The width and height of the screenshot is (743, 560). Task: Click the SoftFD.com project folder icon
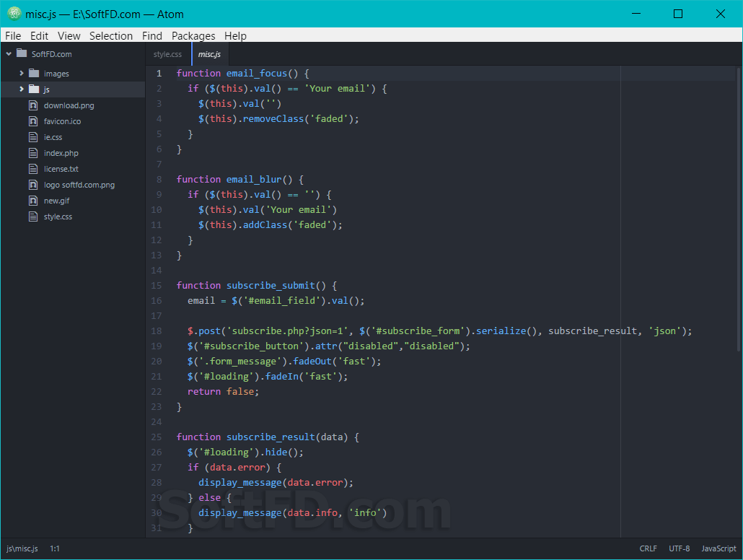22,53
